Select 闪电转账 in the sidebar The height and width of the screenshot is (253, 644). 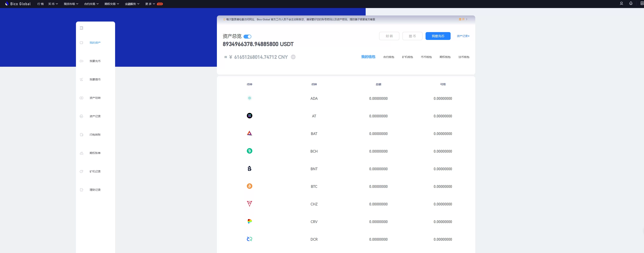pyautogui.click(x=95, y=135)
